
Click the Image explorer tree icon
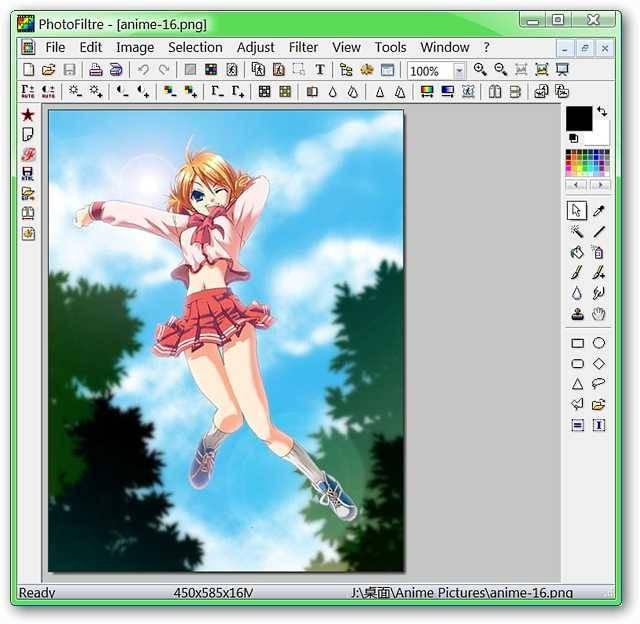(x=346, y=70)
